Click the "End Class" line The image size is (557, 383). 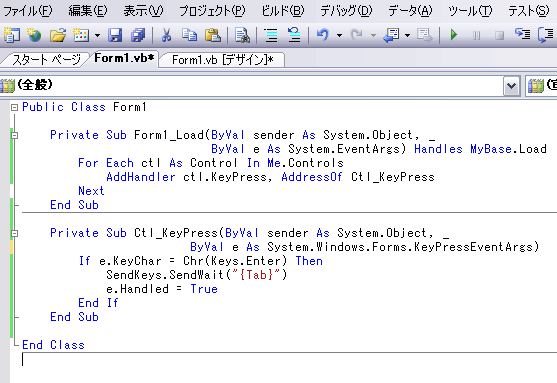pos(53,345)
